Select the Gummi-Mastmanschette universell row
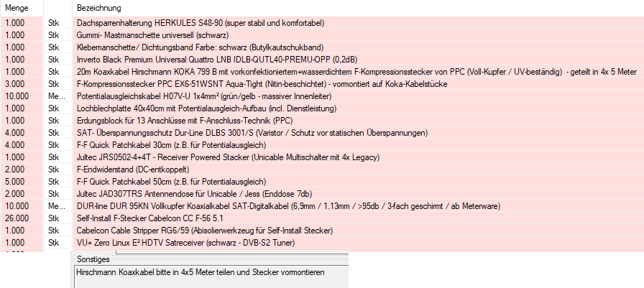 pyautogui.click(x=167, y=35)
